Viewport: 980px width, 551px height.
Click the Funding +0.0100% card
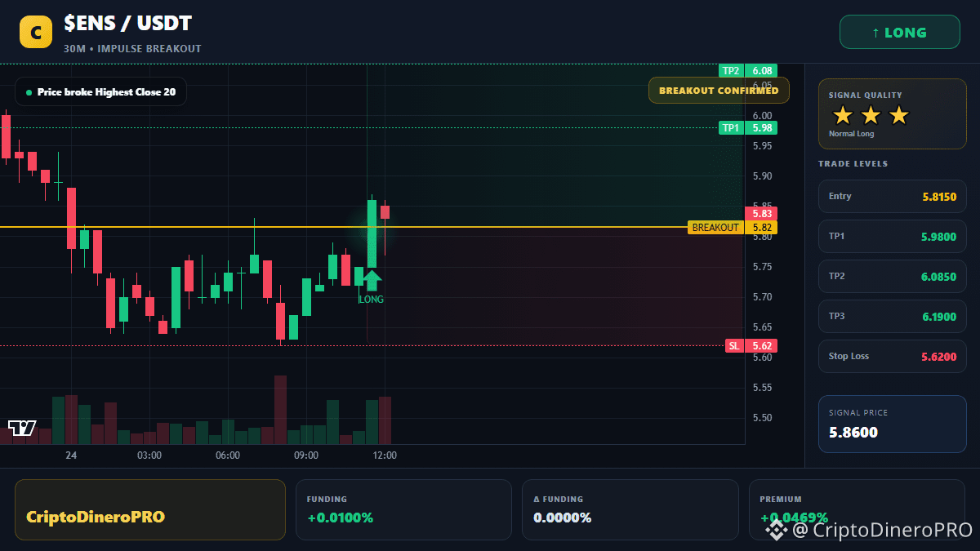tap(403, 509)
